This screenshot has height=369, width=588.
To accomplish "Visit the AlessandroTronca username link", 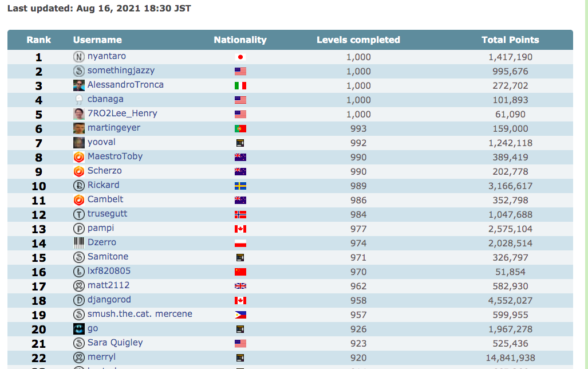I will point(125,85).
